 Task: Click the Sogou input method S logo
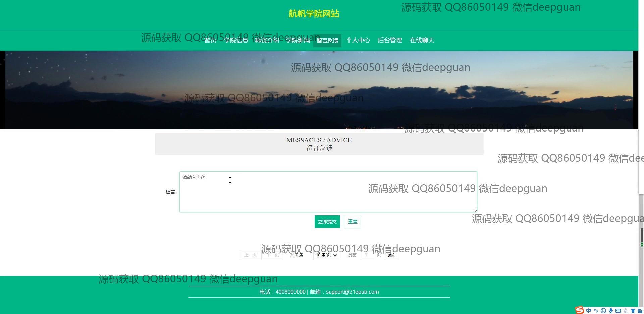coord(579,310)
